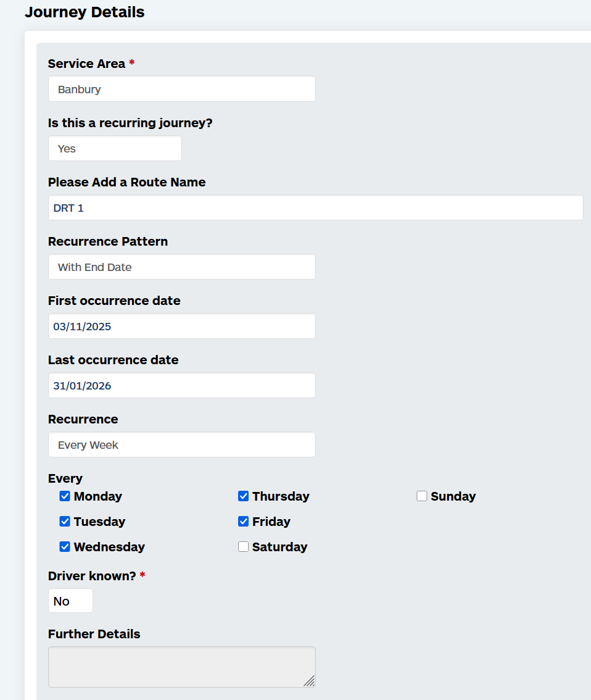
Task: Click the Sunday label text
Action: 453,496
